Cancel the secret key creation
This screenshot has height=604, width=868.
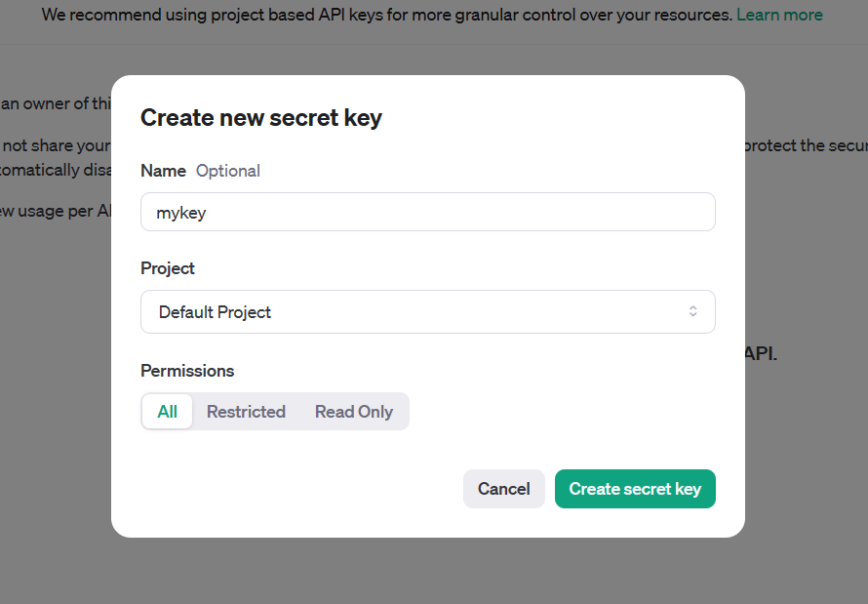(x=503, y=488)
